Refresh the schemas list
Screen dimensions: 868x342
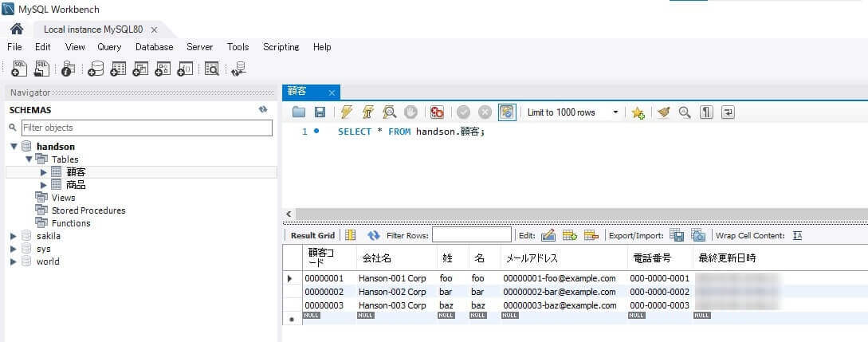tap(263, 109)
